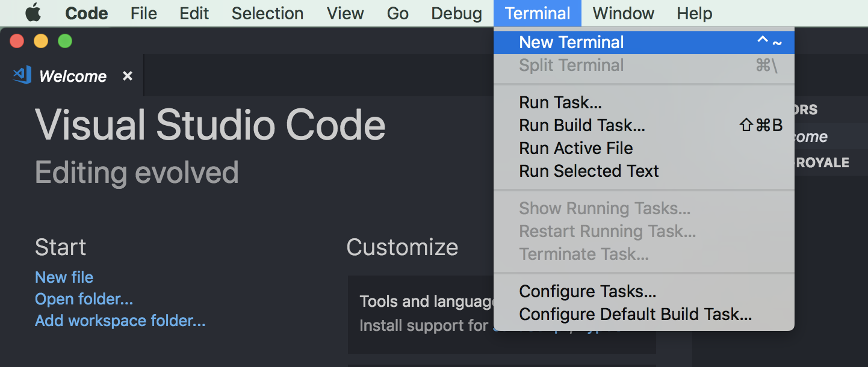Click Show Running Tasks... entry
Viewport: 868px width, 367px height.
pos(644,208)
